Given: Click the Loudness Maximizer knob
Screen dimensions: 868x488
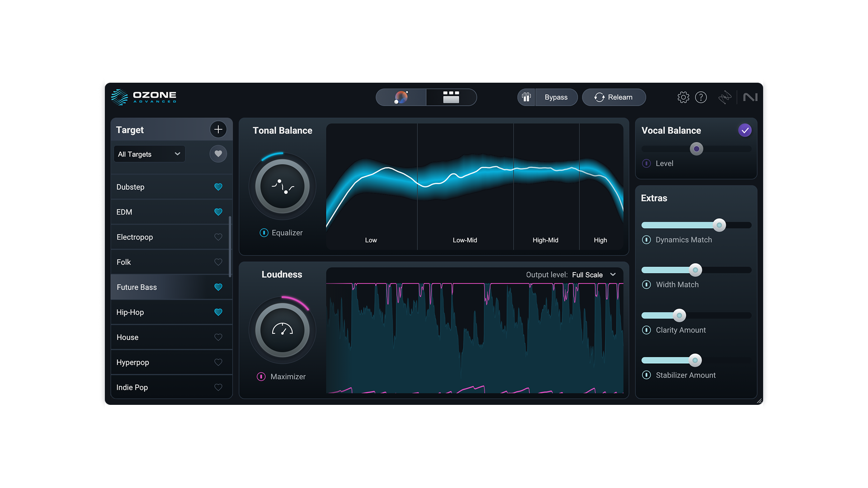Looking at the screenshot, I should [282, 329].
